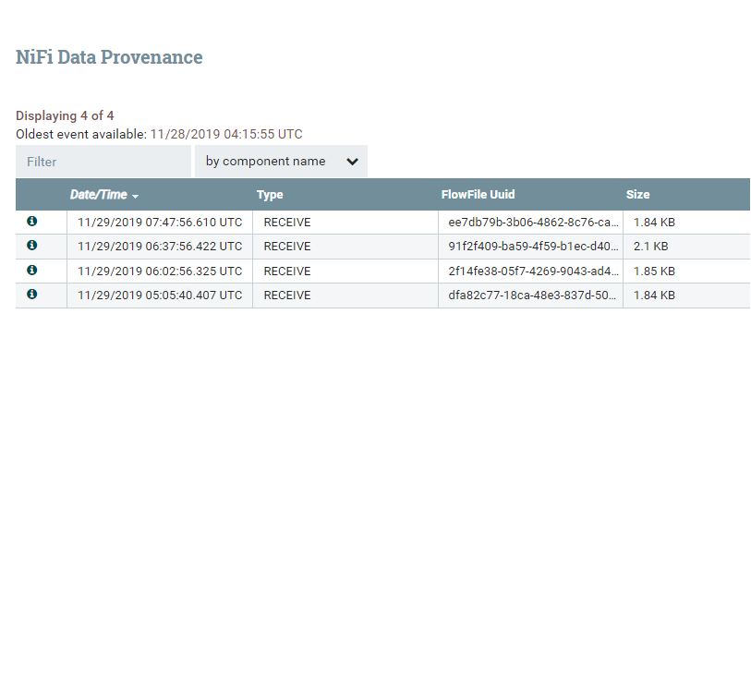The height and width of the screenshot is (700, 751).
Task: Click RECEIVE type in the 07:47:56 row
Action: 287,223
